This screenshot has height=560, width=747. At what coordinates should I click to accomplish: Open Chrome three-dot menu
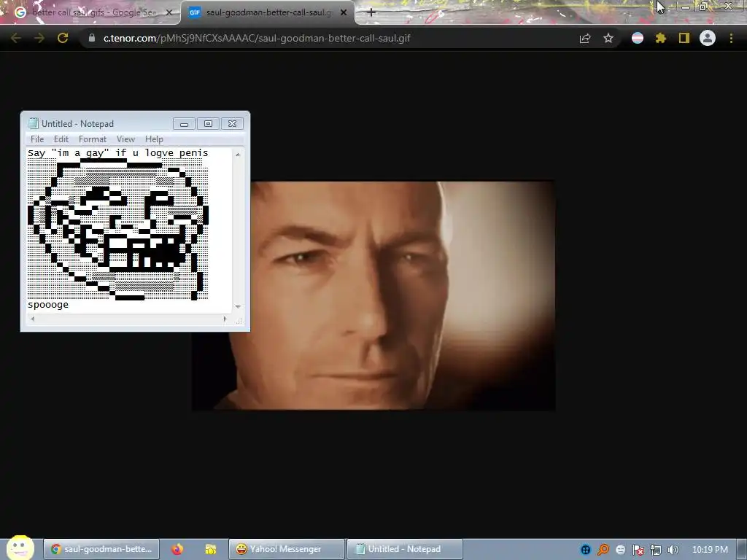(731, 38)
